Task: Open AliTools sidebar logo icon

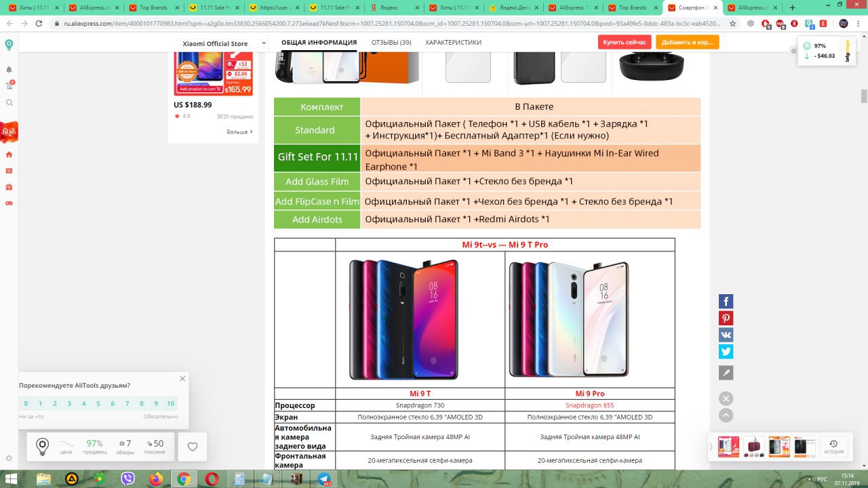Action: pos(9,45)
